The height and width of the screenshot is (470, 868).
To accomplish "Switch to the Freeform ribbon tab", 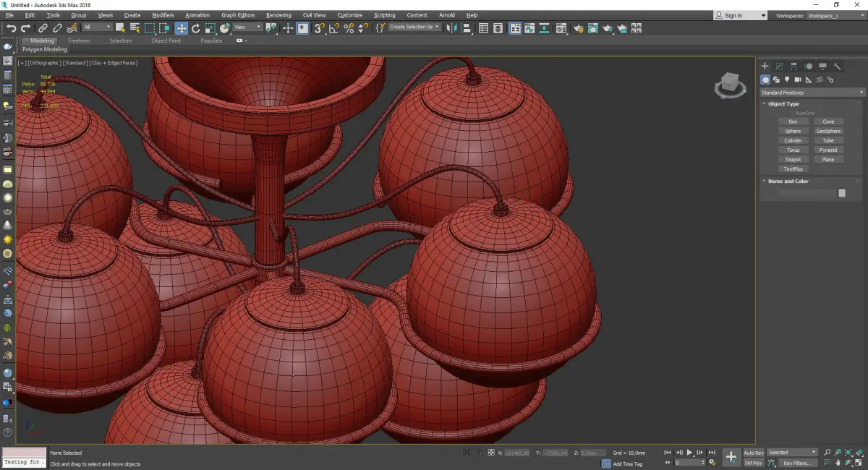I will pyautogui.click(x=79, y=40).
